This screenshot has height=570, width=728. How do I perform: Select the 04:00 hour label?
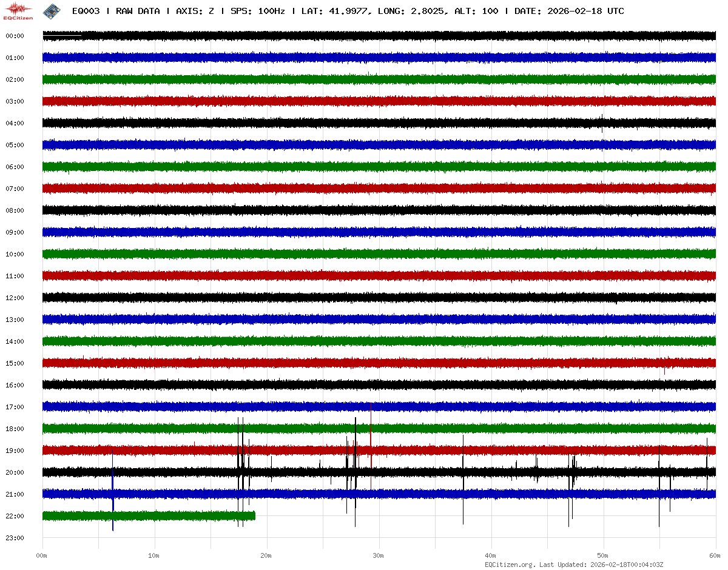coord(15,123)
